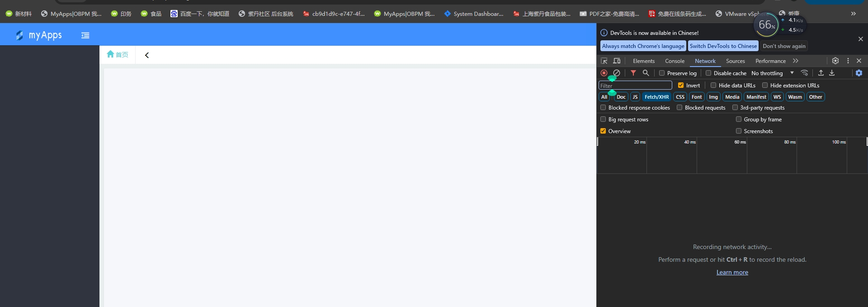Filter requests by JS
This screenshot has width=868, height=307.
(635, 97)
